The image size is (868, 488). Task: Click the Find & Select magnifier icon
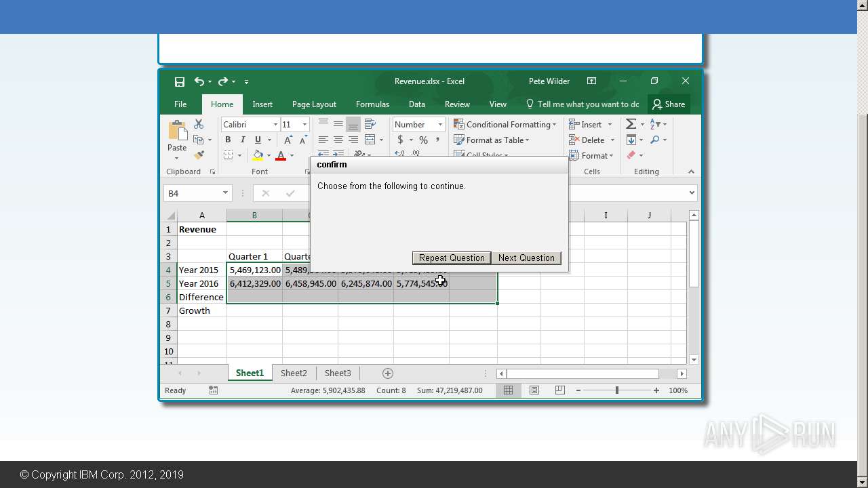click(x=655, y=140)
